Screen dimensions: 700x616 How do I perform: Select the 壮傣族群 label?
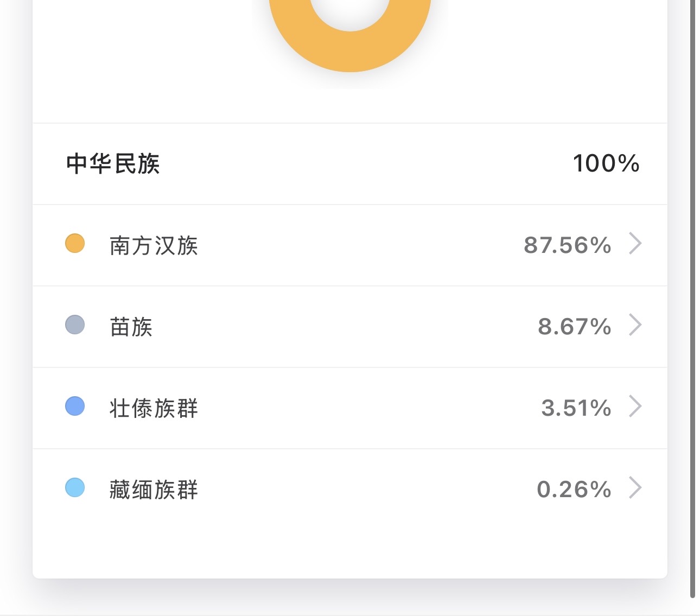[x=154, y=408]
